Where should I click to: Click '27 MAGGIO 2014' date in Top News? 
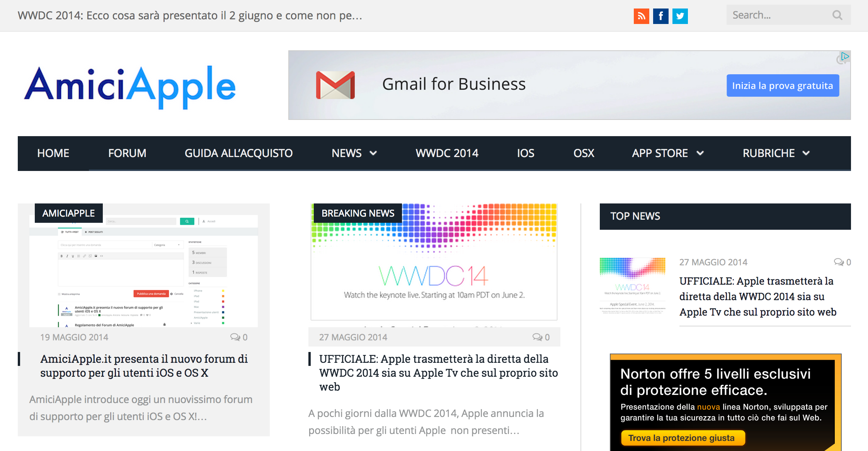713,262
